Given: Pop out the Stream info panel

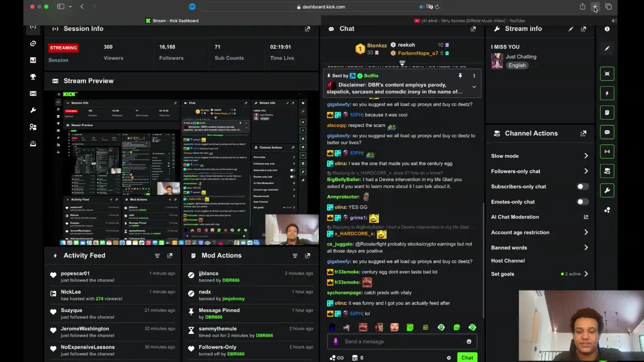Looking at the screenshot, I should [x=583, y=29].
